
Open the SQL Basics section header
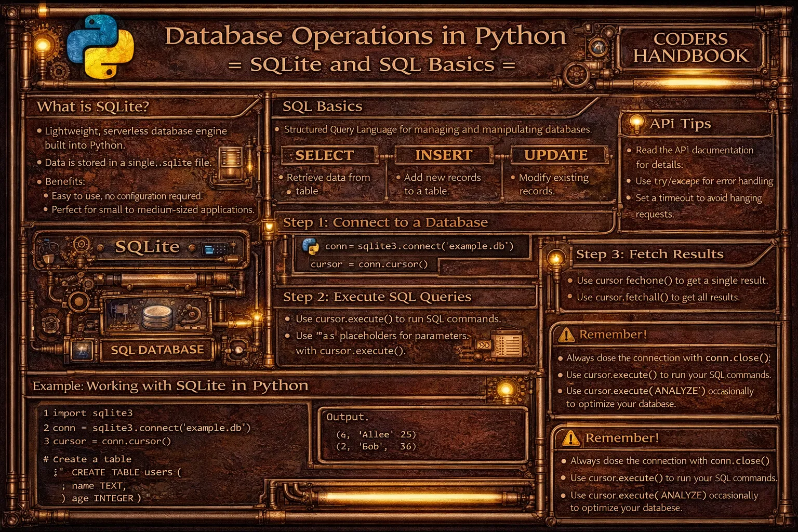click(322, 107)
